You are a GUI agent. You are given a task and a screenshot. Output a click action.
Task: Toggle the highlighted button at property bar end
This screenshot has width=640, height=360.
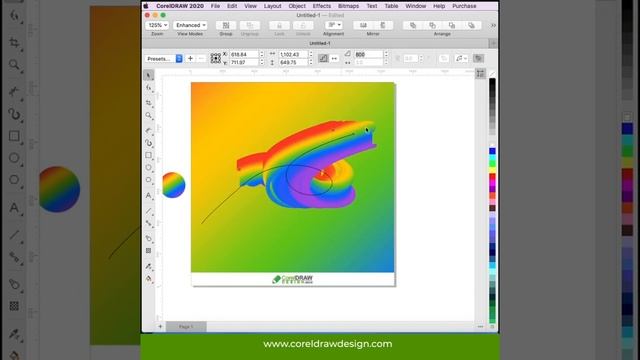tap(478, 58)
